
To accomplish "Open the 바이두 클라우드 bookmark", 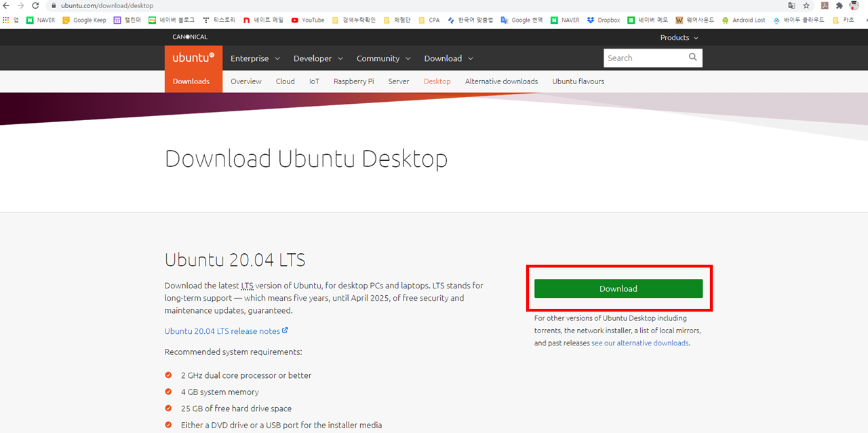I will click(x=799, y=20).
